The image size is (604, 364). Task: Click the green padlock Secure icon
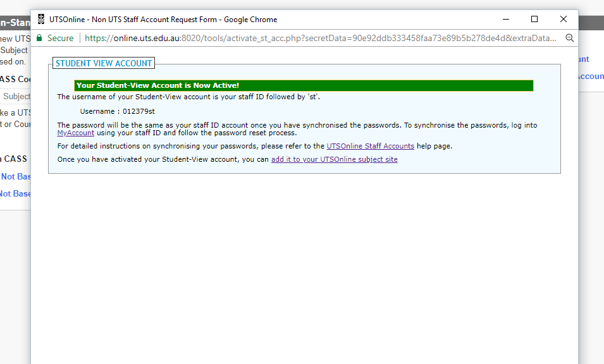pyautogui.click(x=39, y=38)
